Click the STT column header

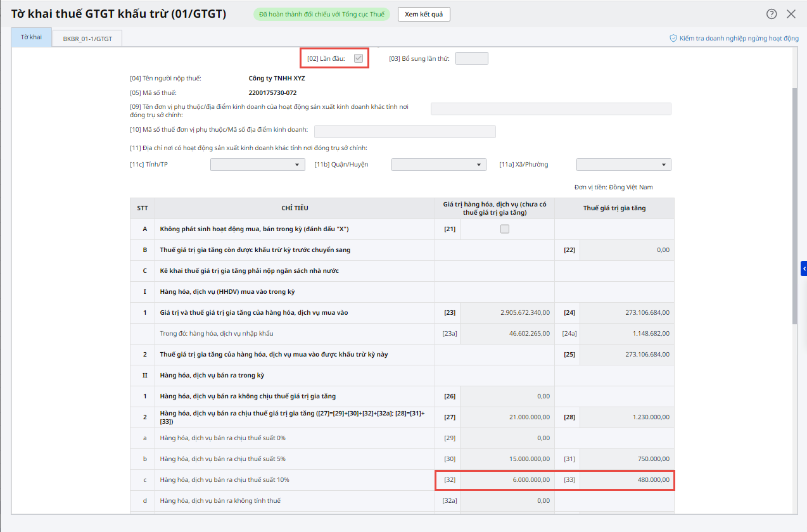143,208
